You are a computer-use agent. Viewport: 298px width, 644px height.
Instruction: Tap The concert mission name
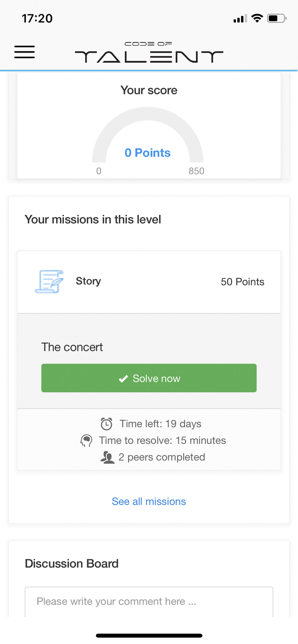coord(72,347)
